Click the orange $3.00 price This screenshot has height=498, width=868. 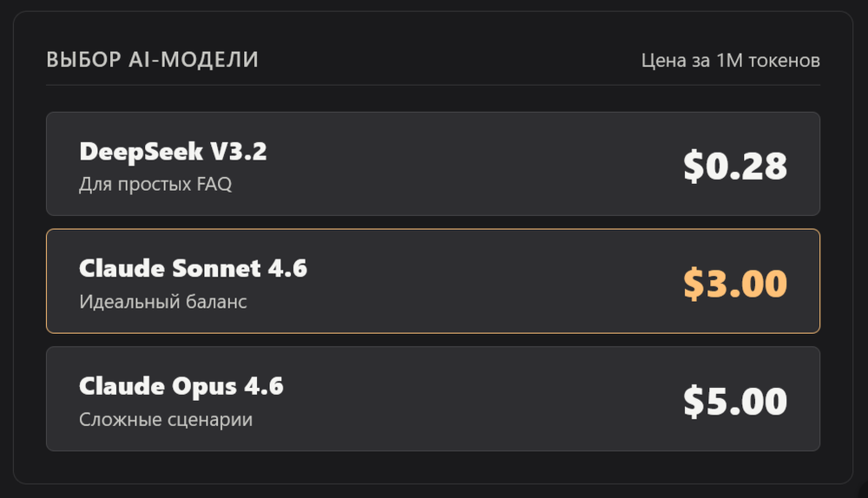click(x=734, y=284)
